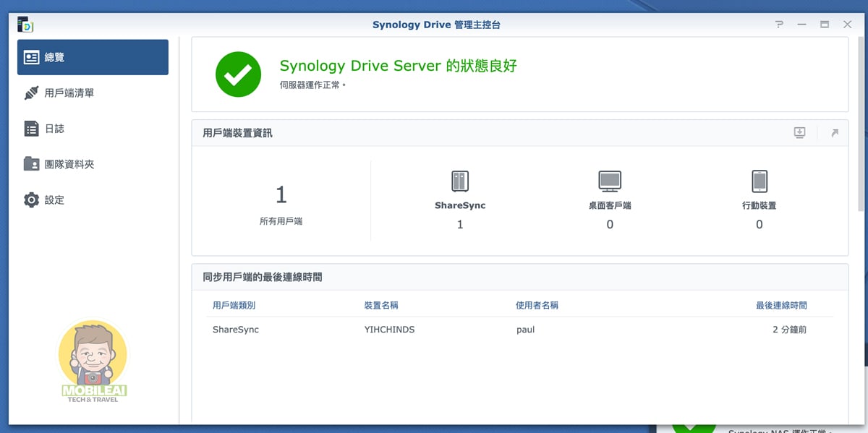
Task: Click the 裝置名稱 column header
Action: (381, 306)
